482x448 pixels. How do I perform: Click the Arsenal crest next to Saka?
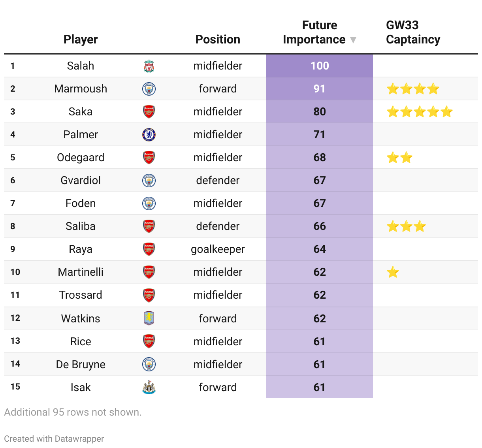(149, 112)
